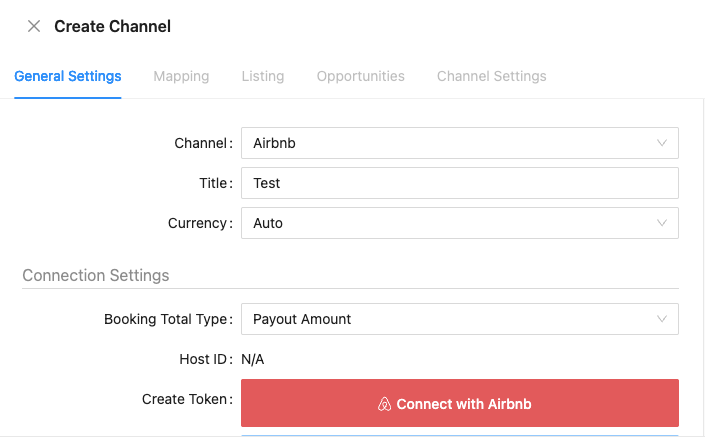
Task: Click the Connection Settings section heading
Action: [x=96, y=275]
